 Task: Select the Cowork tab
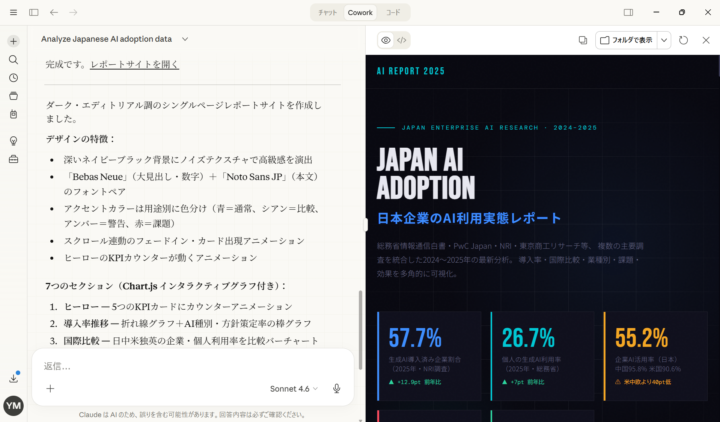click(x=360, y=12)
